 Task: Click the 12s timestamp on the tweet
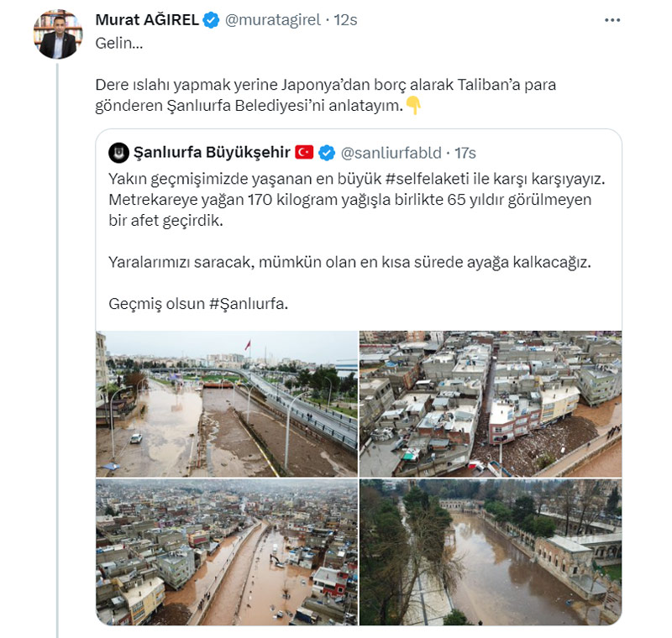click(x=346, y=20)
